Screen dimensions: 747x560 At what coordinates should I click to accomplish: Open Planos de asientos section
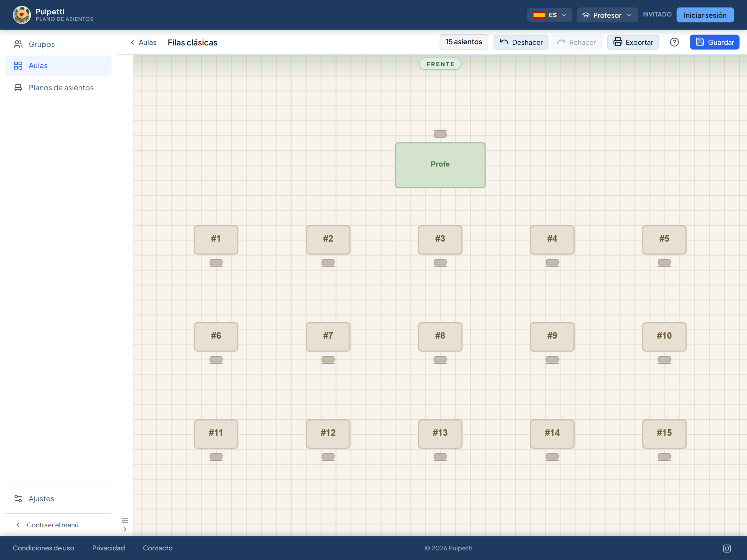coord(58,87)
